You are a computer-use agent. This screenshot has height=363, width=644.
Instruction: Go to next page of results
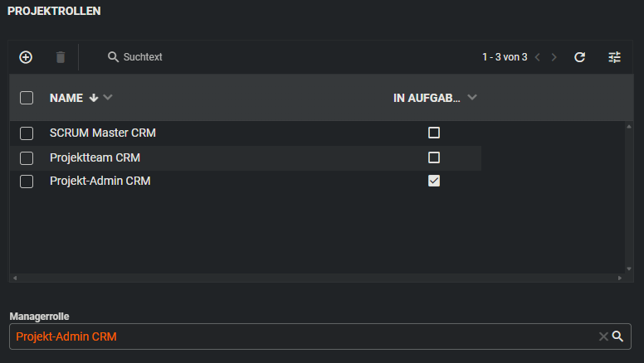click(554, 57)
